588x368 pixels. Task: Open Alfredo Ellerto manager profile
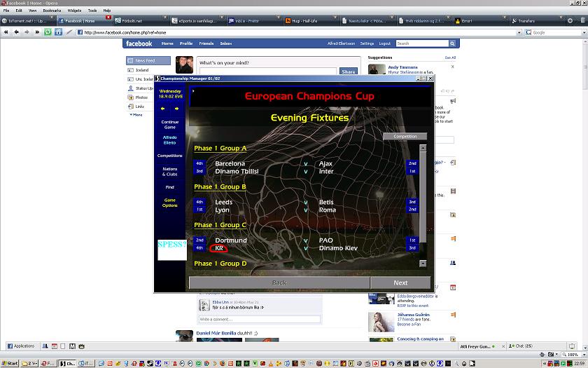[x=170, y=140]
